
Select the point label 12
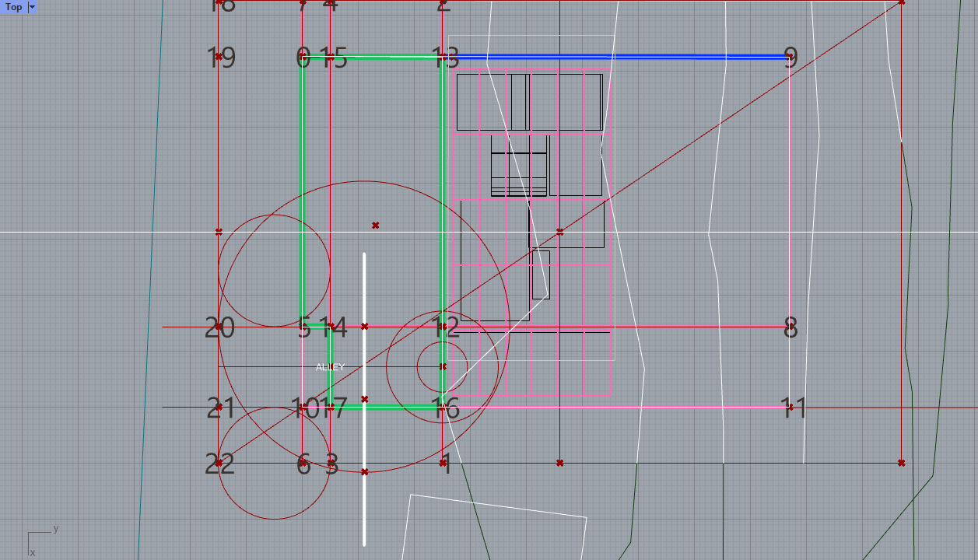(x=446, y=328)
